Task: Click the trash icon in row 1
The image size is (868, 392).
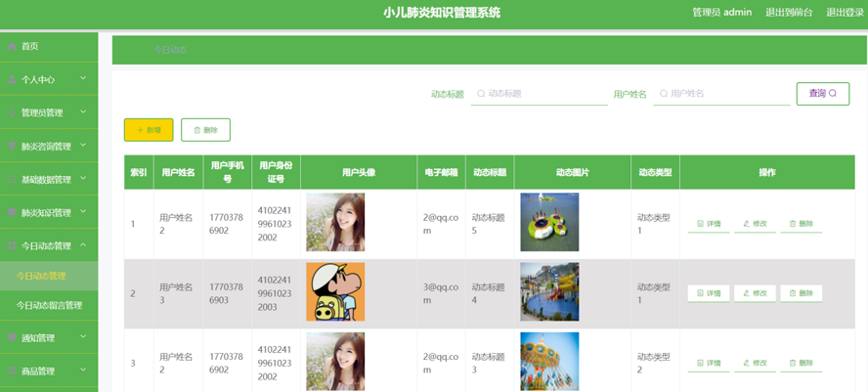Action: (x=793, y=224)
